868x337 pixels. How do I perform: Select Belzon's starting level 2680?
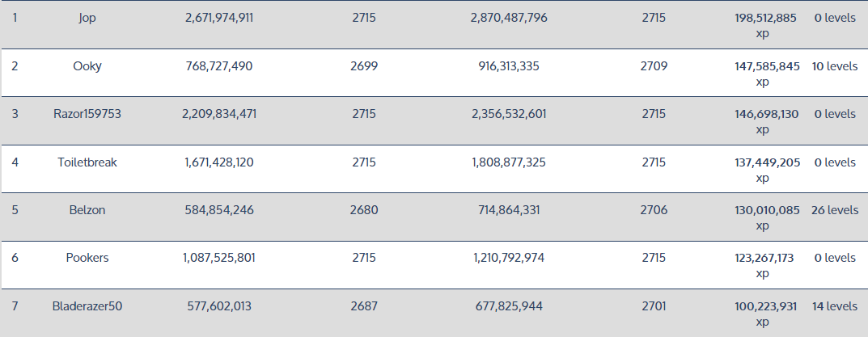click(x=364, y=210)
